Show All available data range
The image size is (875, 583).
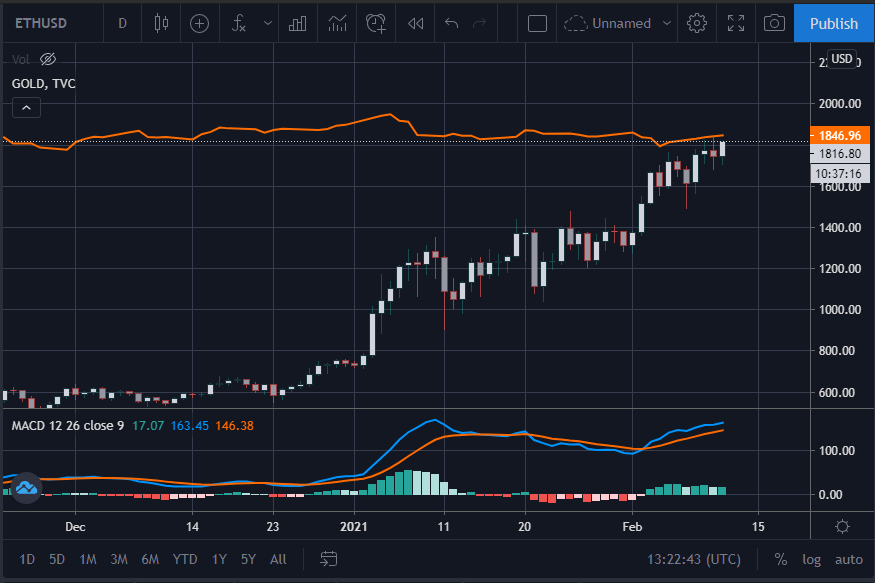(x=278, y=559)
